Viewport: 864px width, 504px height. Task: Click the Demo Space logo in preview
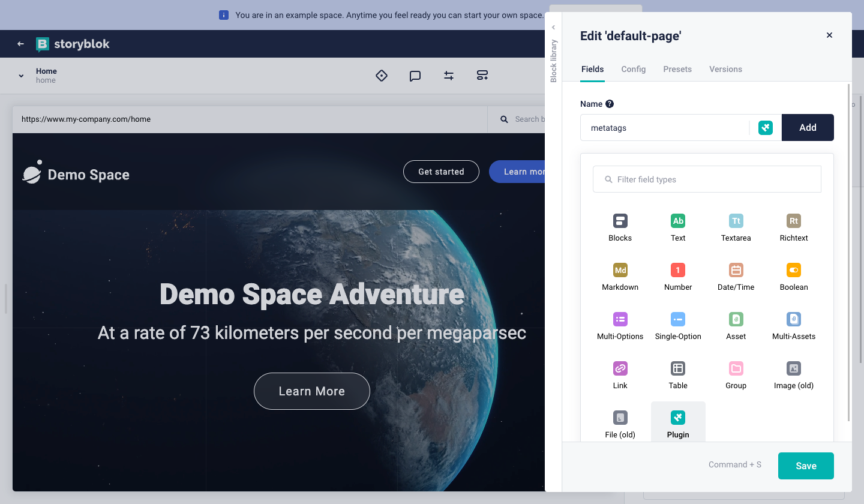point(76,173)
